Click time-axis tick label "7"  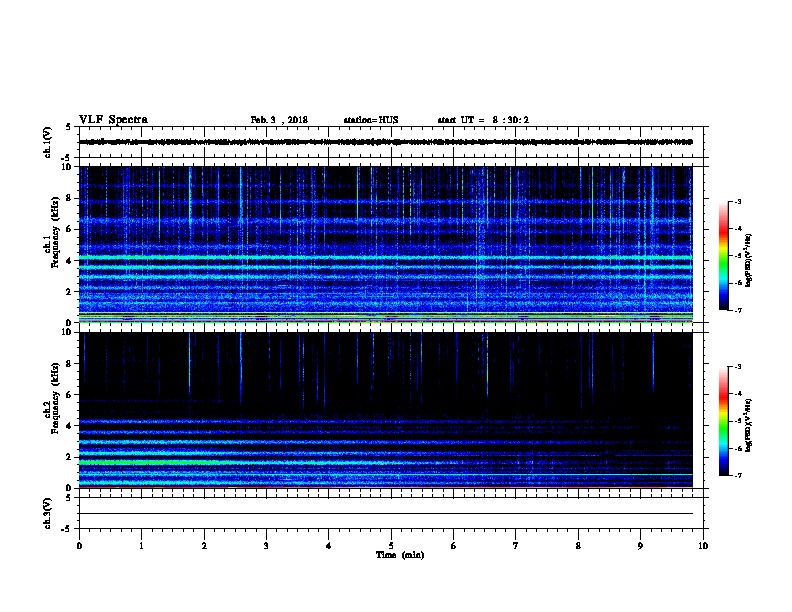[516, 546]
